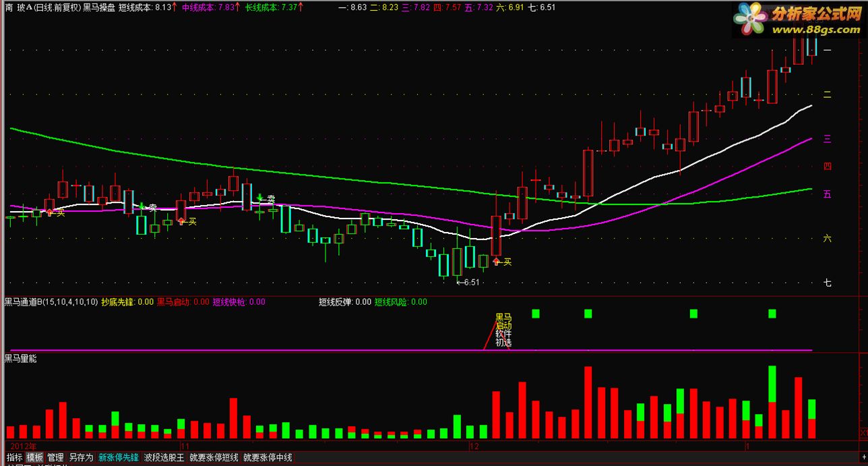
Task: Click the leftmost 卖 sell arrow marker
Action: 143,207
